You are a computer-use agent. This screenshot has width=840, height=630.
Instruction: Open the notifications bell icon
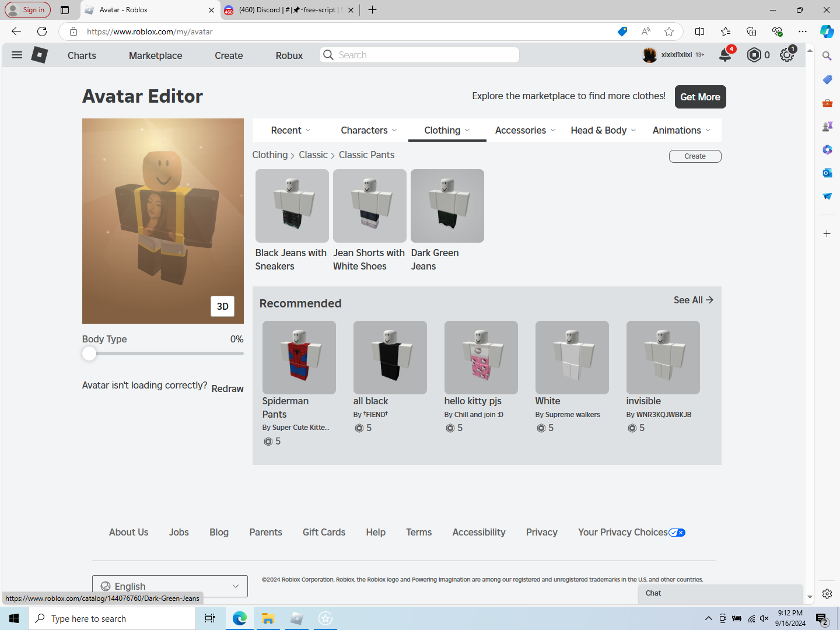pyautogui.click(x=725, y=55)
